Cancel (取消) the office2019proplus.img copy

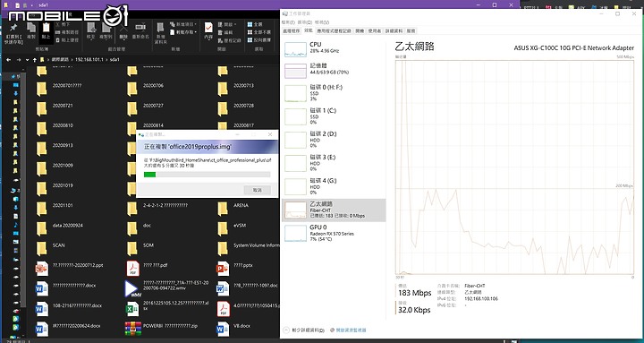click(x=257, y=190)
